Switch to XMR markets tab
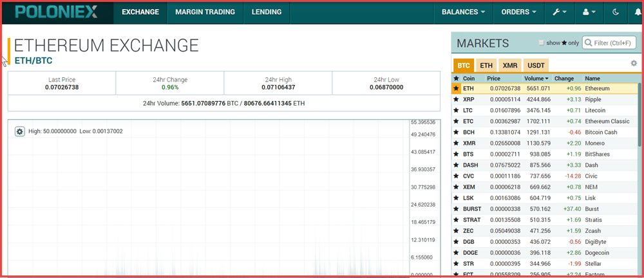The width and height of the screenshot is (644, 278). point(509,65)
